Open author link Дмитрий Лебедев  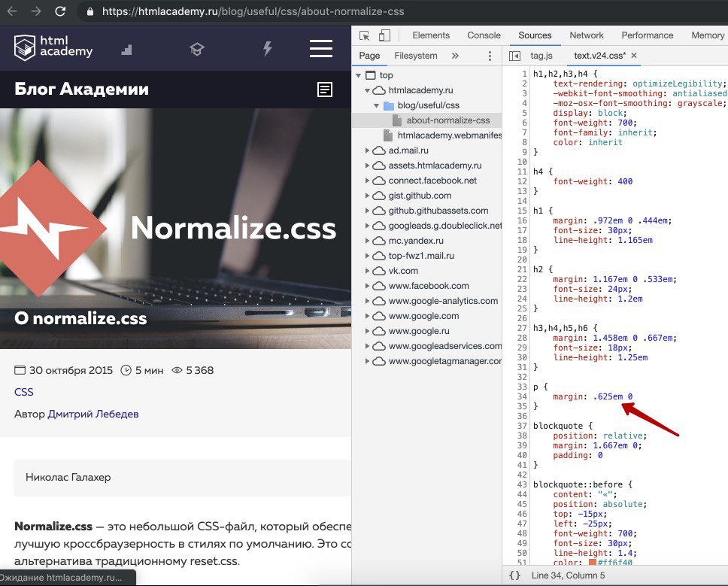coord(93,414)
